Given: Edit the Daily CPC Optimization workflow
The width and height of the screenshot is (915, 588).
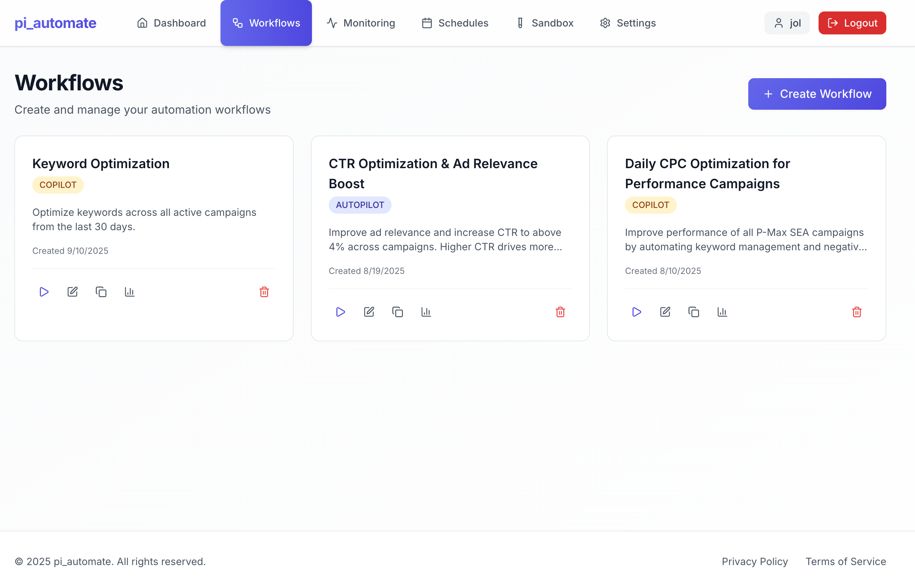Looking at the screenshot, I should pyautogui.click(x=665, y=312).
